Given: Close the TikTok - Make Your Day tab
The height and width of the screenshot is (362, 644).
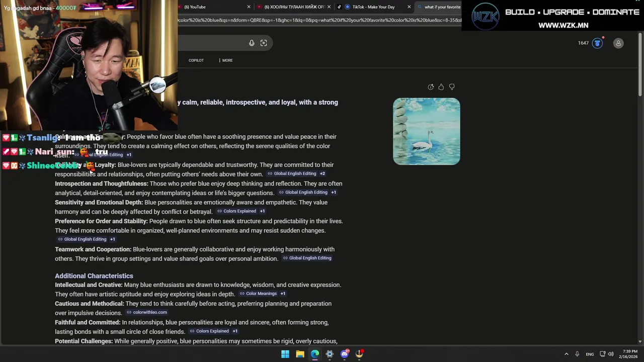Looking at the screenshot, I should (409, 7).
